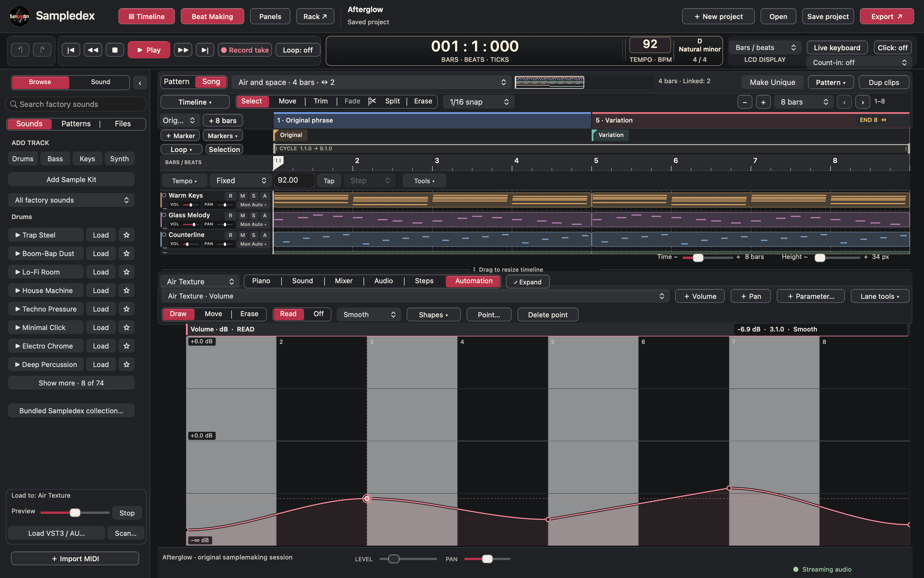Go to next bar range chevron
This screenshot has height=578, width=924.
click(x=862, y=102)
